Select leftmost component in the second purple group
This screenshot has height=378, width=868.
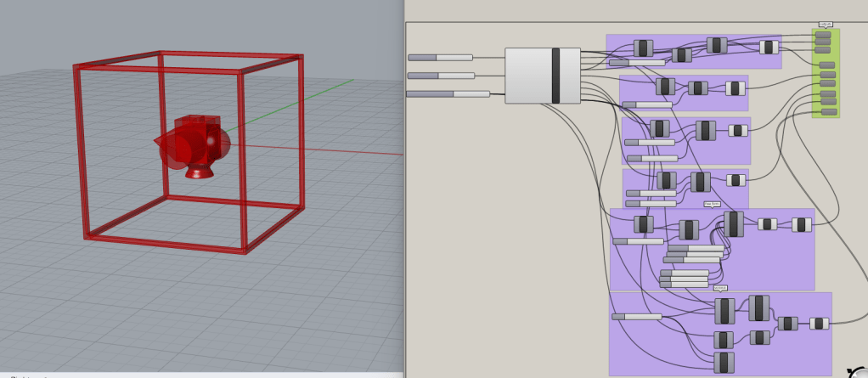665,87
